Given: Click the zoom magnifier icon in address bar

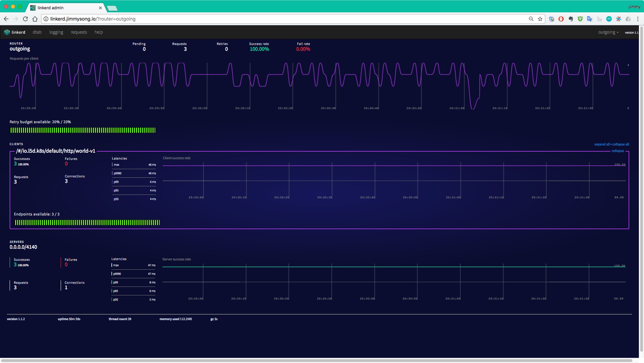Looking at the screenshot, I should (532, 19).
